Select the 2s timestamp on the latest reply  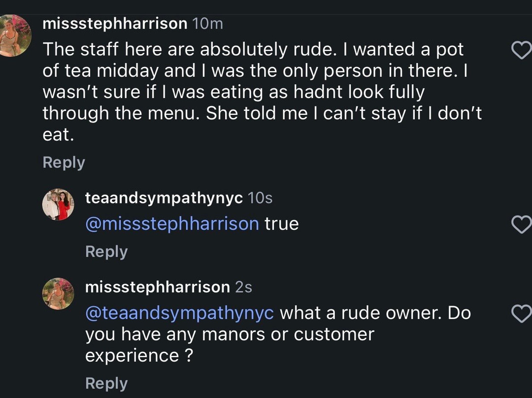pyautogui.click(x=244, y=287)
